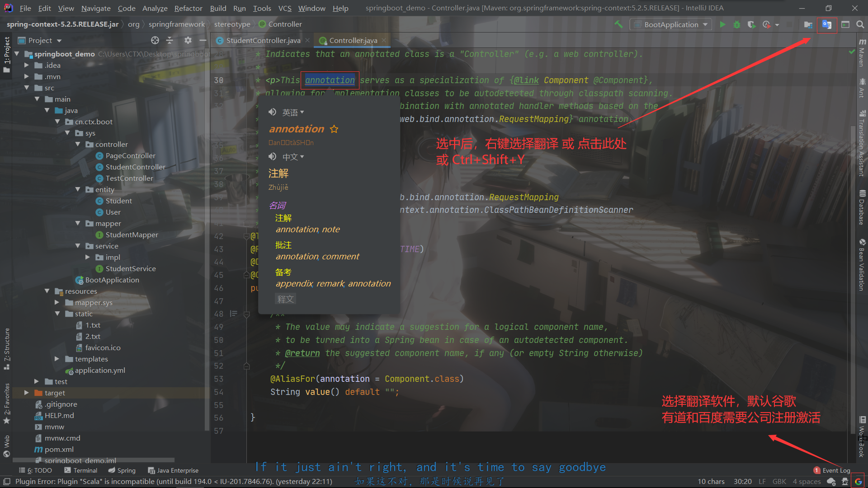The width and height of the screenshot is (868, 488).
Task: Collapse the controller package folder
Action: 78,144
